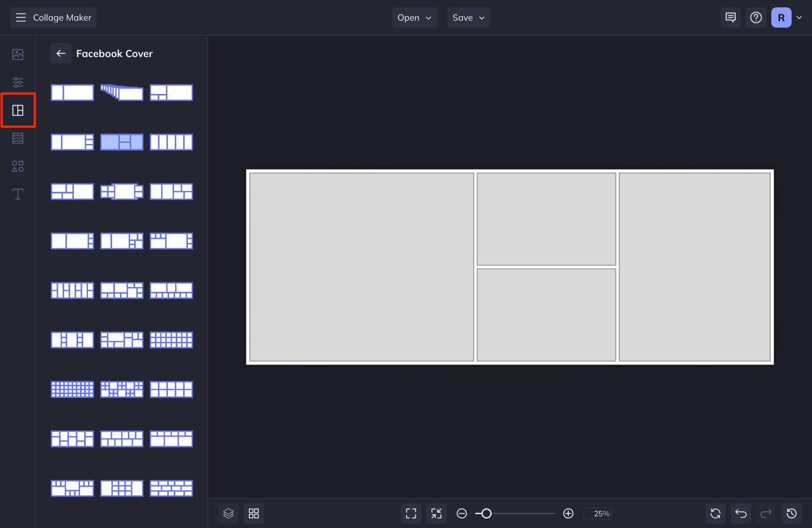Image resolution: width=812 pixels, height=528 pixels.
Task: Expand the Save dropdown
Action: tap(468, 17)
